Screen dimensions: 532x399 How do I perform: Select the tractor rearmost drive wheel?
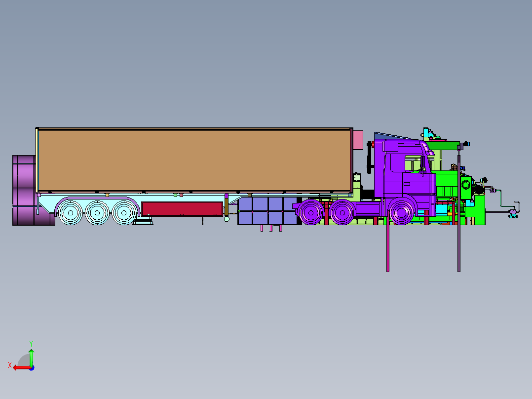(x=311, y=212)
